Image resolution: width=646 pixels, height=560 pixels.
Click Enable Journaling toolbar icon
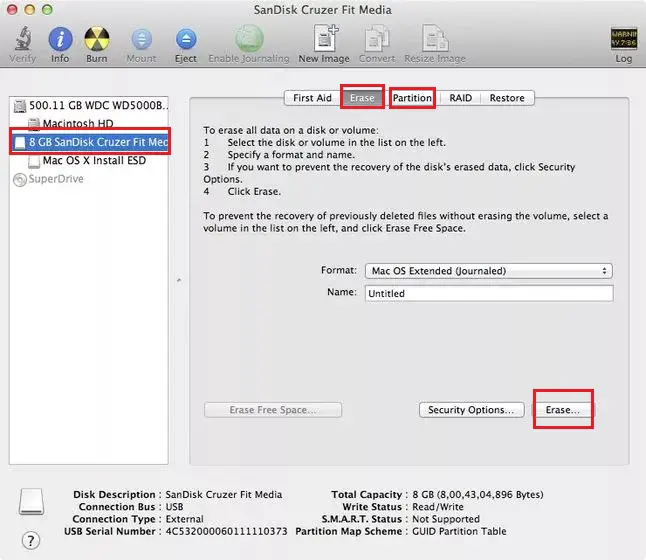click(249, 39)
